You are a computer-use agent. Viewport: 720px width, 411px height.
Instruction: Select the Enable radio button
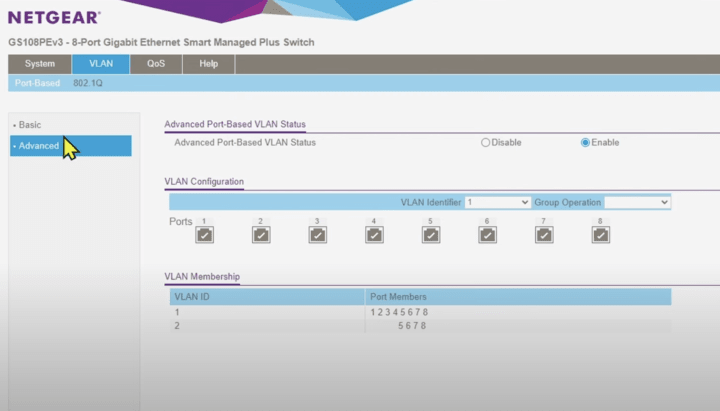tap(585, 143)
